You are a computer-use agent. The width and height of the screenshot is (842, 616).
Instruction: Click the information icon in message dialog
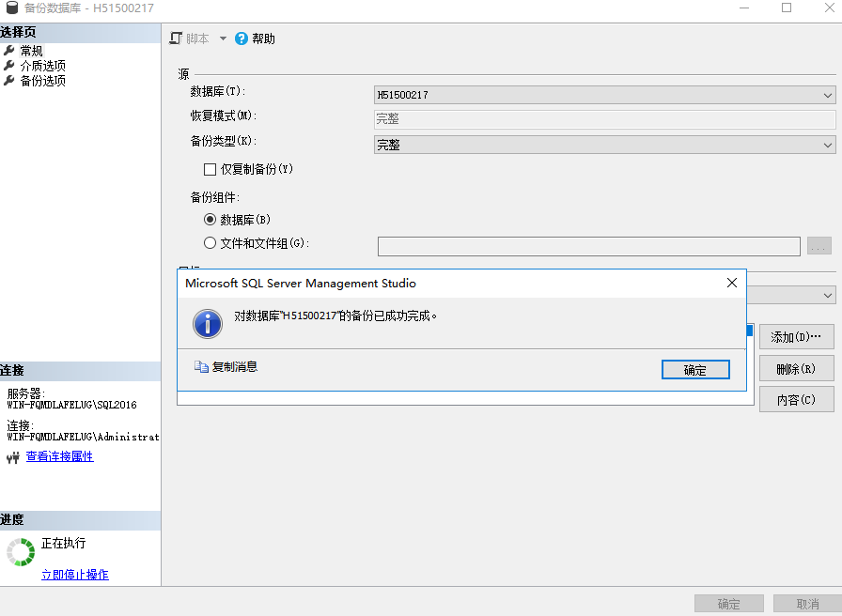[207, 323]
